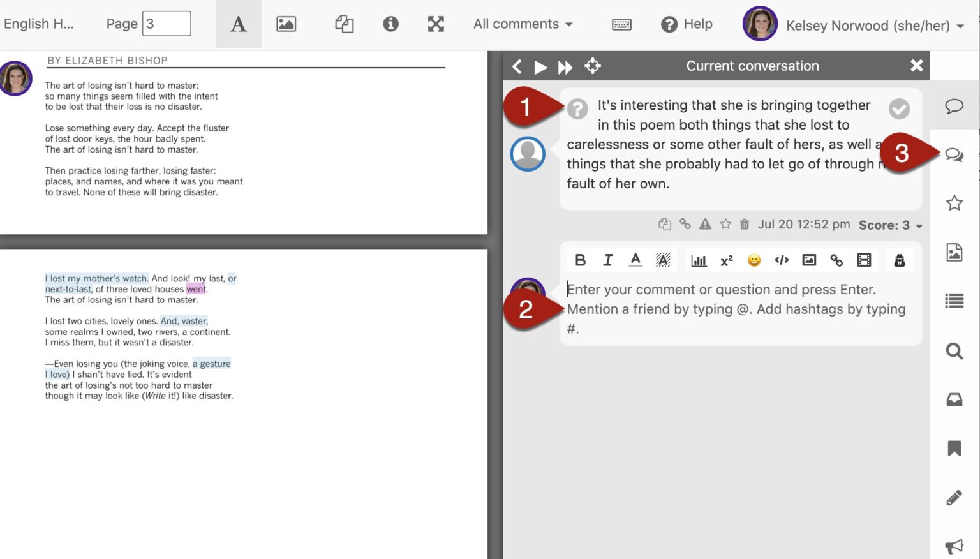Delete the comment using the trash button
This screenshot has width=980, height=559.
tap(745, 225)
